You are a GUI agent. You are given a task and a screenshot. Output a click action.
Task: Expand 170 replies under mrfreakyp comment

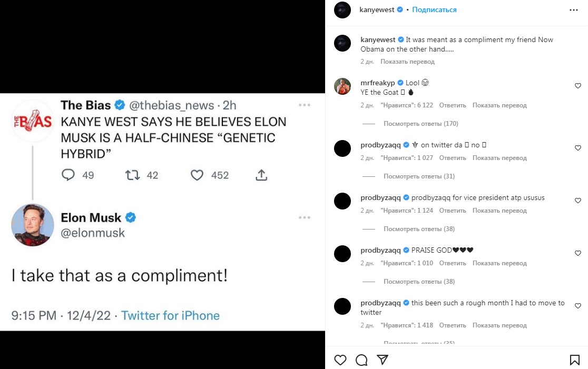(420, 124)
